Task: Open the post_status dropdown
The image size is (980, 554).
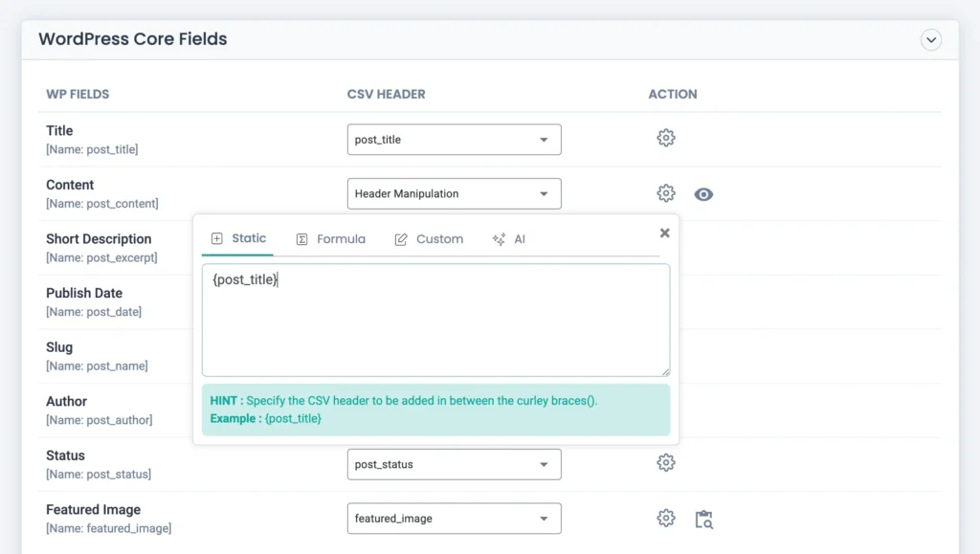Action: click(454, 464)
